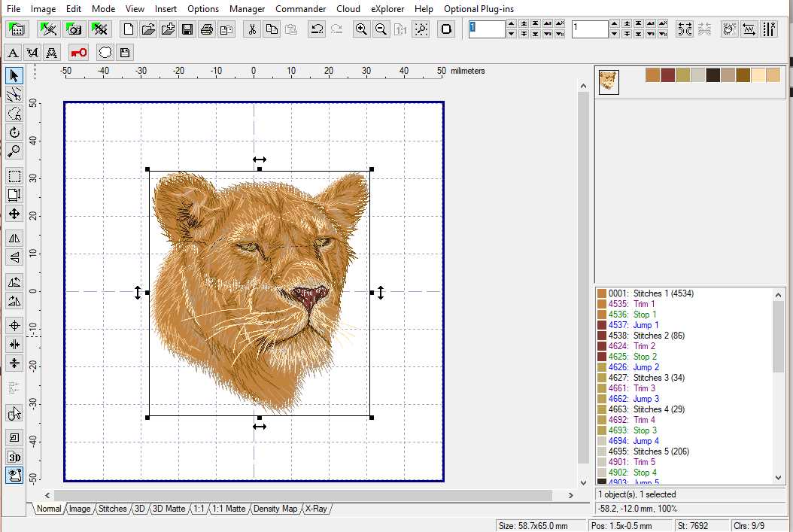Click the lion design thumbnail
The width and height of the screenshot is (793, 532).
(609, 81)
